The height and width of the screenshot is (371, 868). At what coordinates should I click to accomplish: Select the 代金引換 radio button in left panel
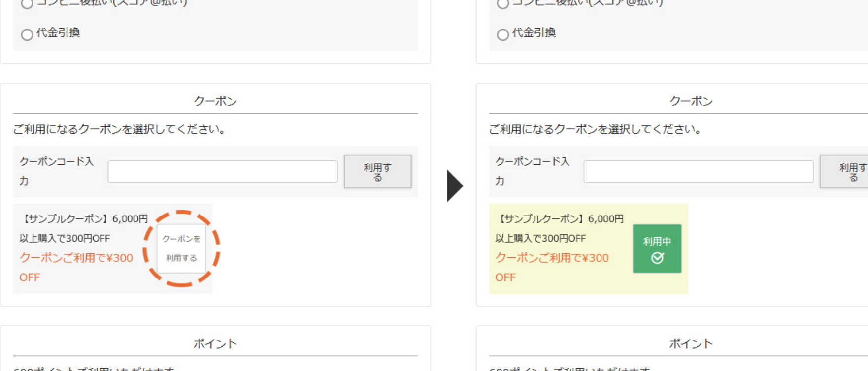27,34
